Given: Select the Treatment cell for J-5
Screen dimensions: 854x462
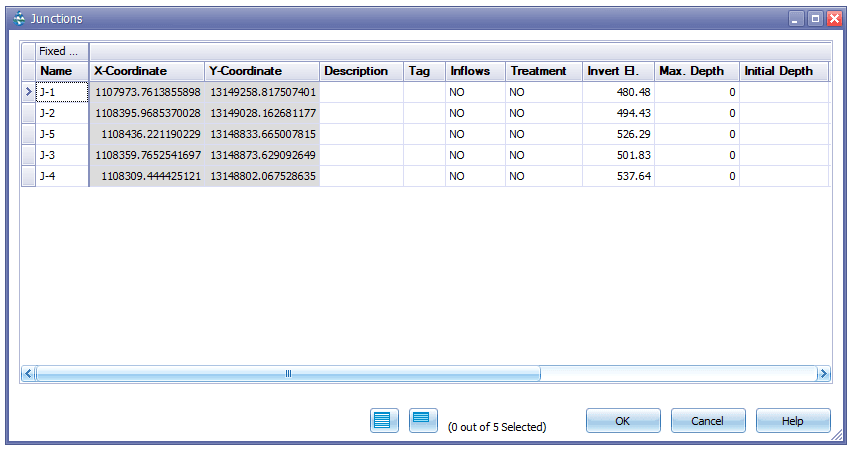Looking at the screenshot, I should tap(543, 134).
